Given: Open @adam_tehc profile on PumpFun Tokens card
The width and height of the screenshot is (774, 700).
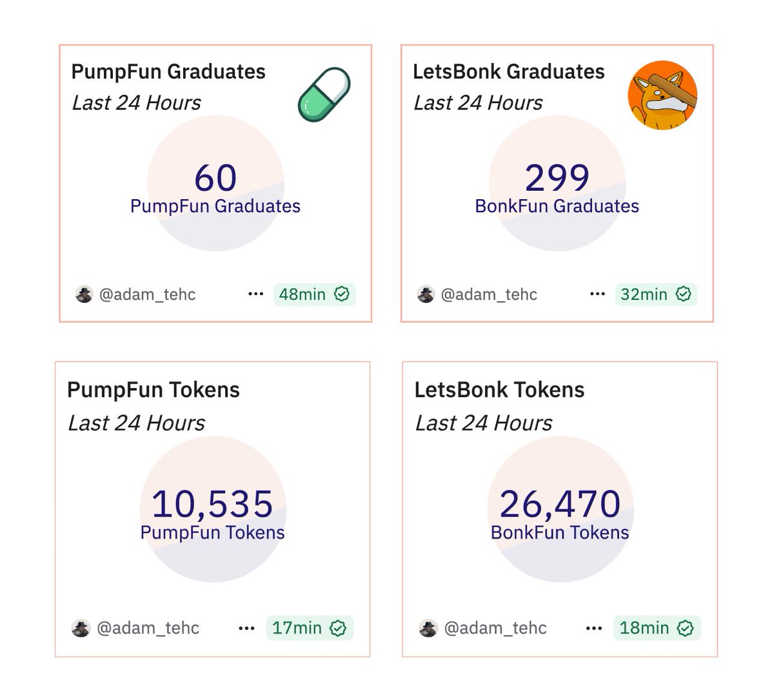Looking at the screenshot, I should [x=148, y=628].
